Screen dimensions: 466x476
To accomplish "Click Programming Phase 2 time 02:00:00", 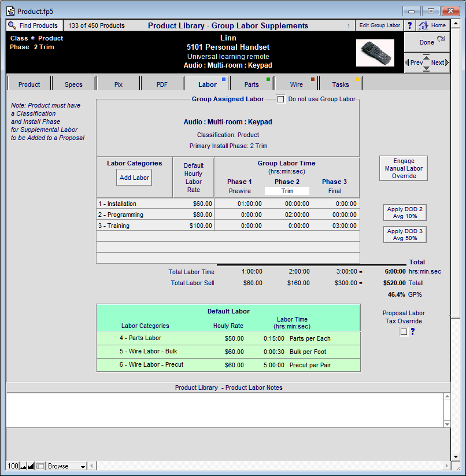I will (297, 215).
